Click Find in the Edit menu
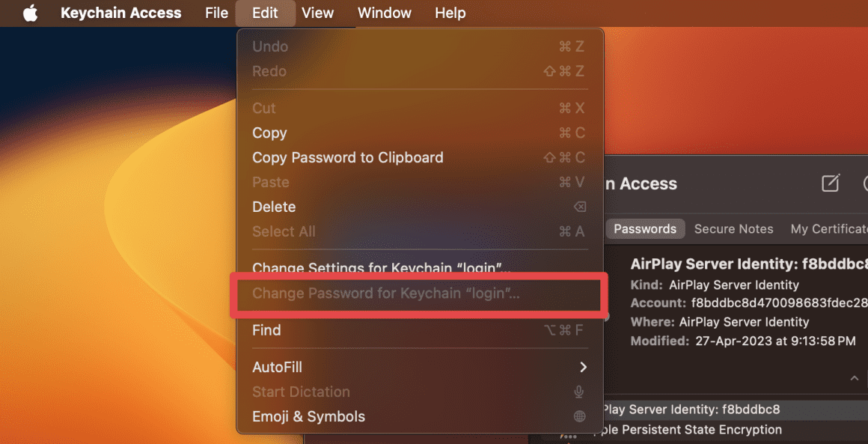This screenshot has height=444, width=868. pos(266,329)
